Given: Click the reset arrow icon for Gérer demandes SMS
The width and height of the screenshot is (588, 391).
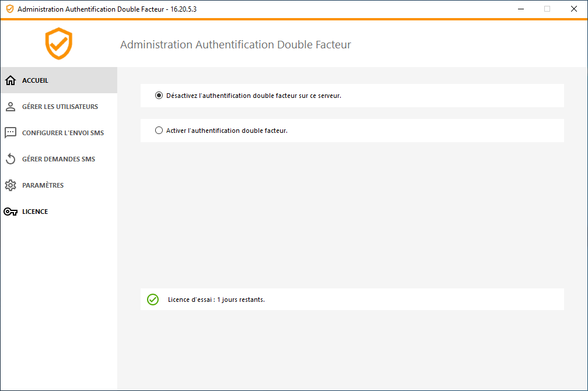Looking at the screenshot, I should 10,159.
